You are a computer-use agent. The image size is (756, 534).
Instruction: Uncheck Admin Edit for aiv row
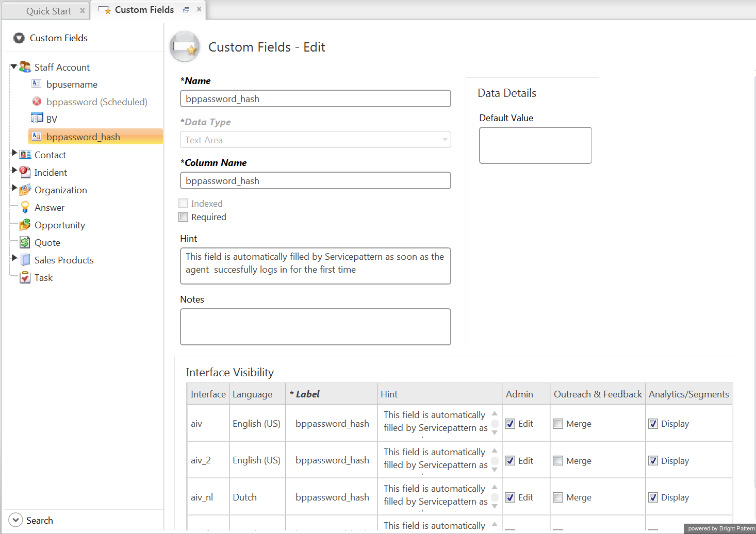pos(511,424)
